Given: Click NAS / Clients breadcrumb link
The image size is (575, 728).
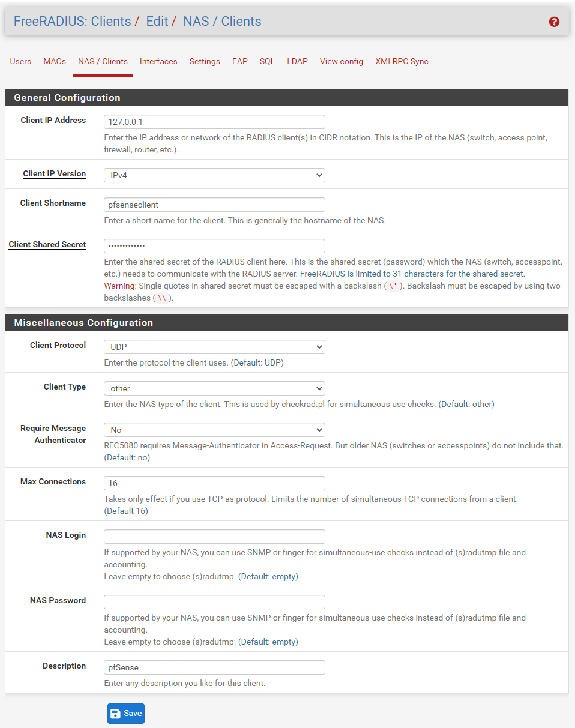Looking at the screenshot, I should click(222, 22).
